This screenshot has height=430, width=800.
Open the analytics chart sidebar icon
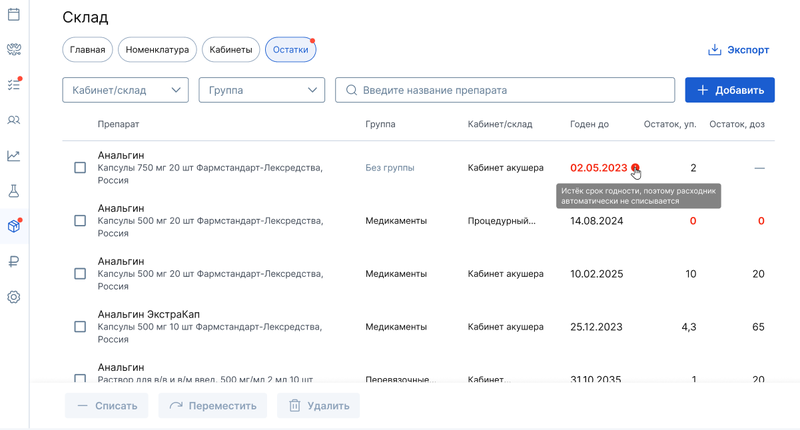coord(14,155)
